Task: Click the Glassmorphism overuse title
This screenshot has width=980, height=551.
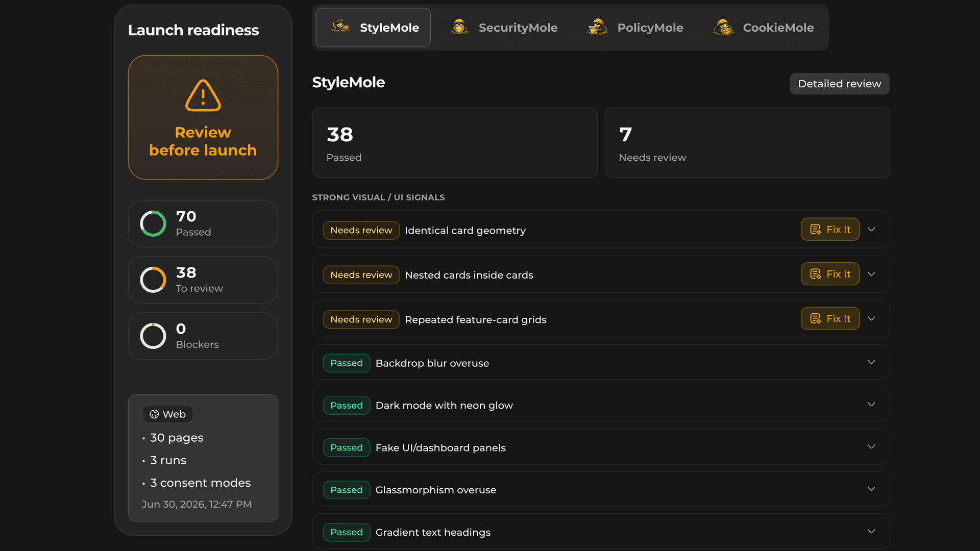Action: pos(436,490)
